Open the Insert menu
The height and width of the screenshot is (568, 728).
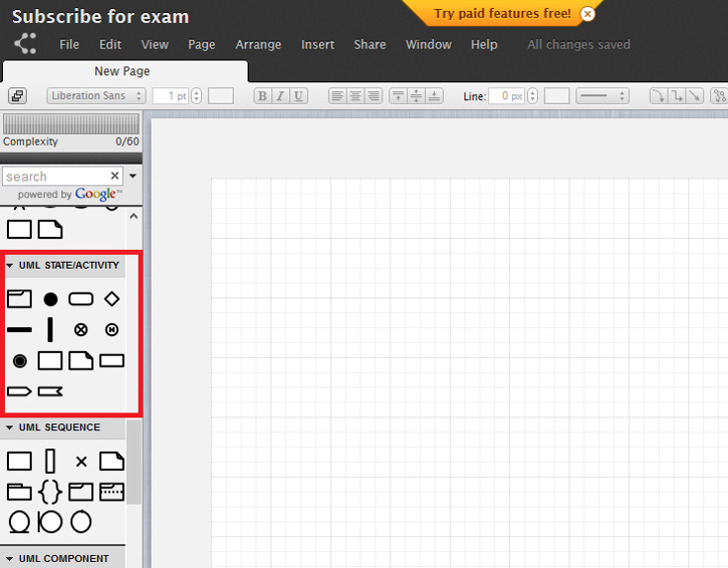pos(318,45)
